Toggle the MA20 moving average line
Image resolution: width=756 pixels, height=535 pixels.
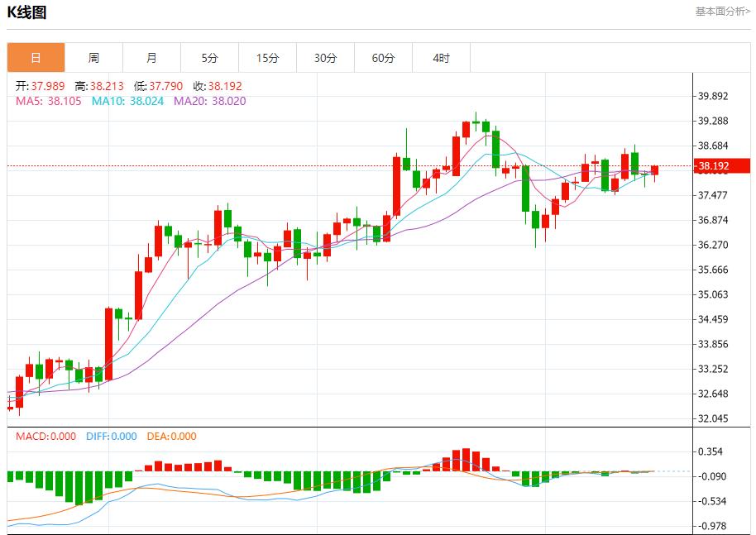pos(201,102)
